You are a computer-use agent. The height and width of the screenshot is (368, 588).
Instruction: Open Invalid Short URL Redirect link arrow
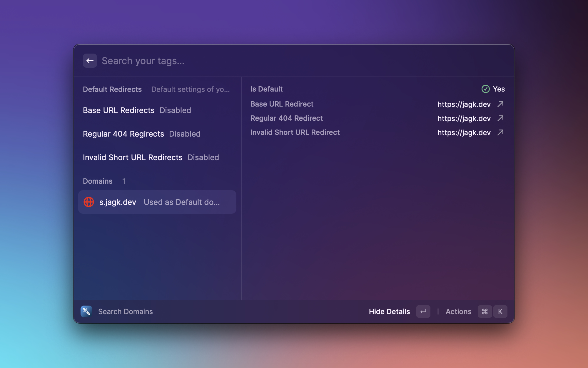[x=500, y=132]
